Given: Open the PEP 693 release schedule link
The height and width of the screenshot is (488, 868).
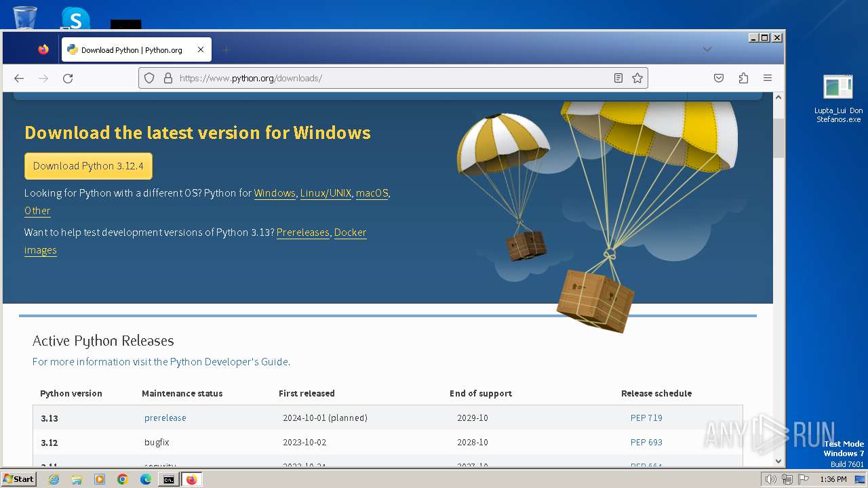Looking at the screenshot, I should coord(646,443).
